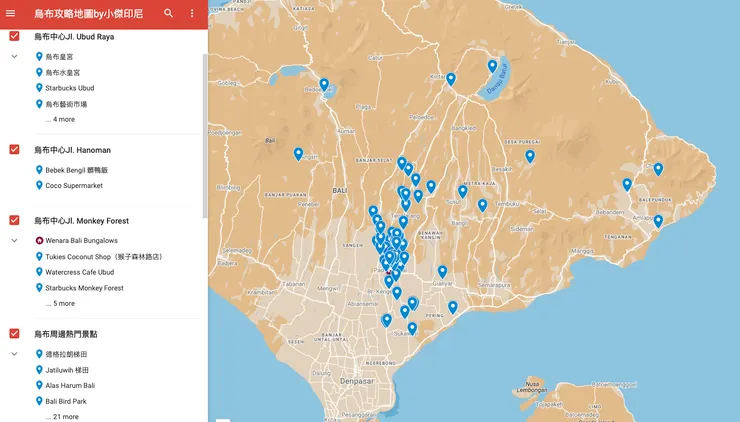
Task: Click the sidebar vertical scrollbar
Action: point(205,136)
